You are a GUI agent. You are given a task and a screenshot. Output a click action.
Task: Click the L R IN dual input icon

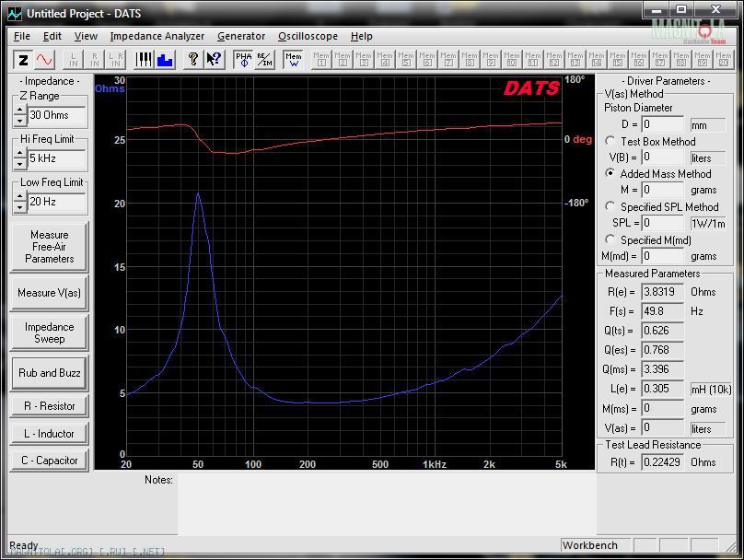click(x=116, y=60)
